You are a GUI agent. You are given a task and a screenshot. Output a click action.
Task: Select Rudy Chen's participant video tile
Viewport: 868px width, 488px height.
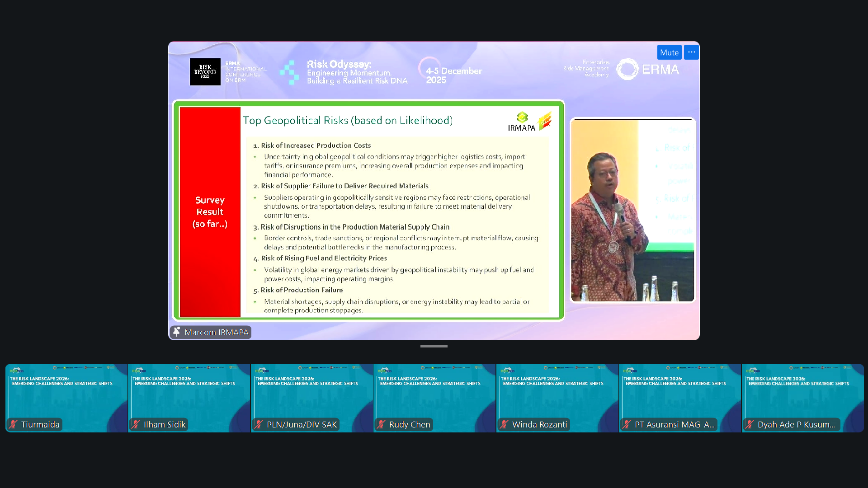tap(434, 398)
